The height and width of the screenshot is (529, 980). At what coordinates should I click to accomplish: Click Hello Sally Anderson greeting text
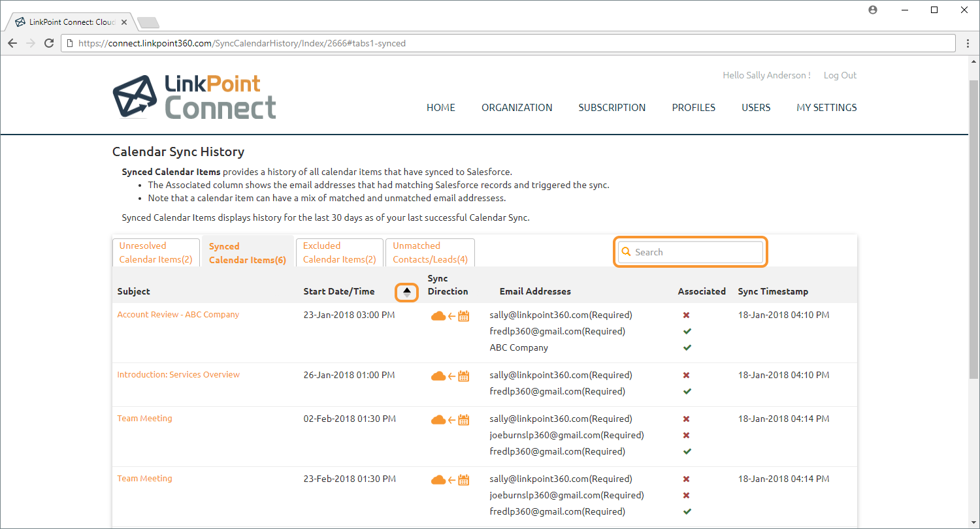tap(766, 75)
